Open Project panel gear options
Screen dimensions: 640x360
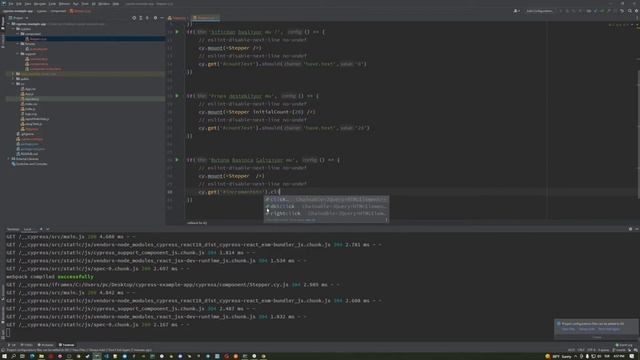(x=155, y=18)
